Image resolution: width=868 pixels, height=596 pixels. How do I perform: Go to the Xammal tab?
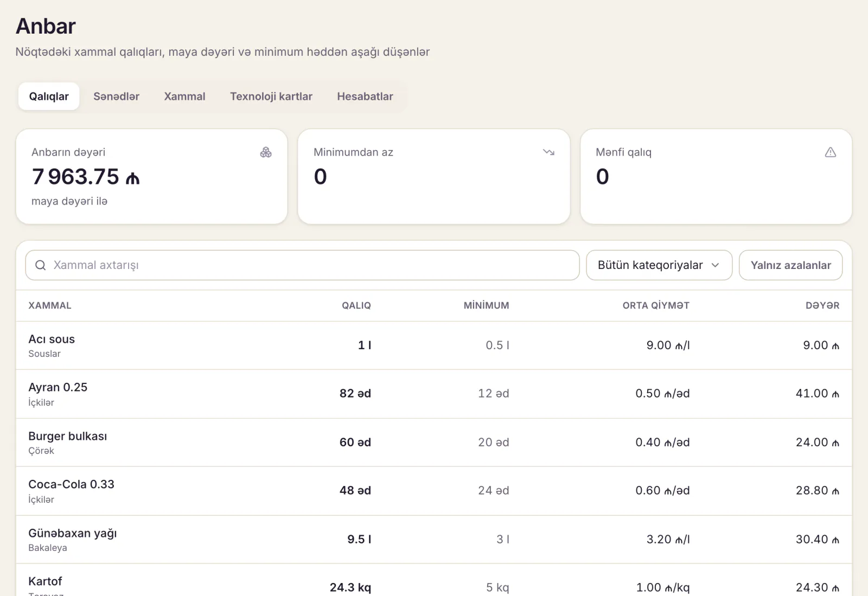coord(184,97)
